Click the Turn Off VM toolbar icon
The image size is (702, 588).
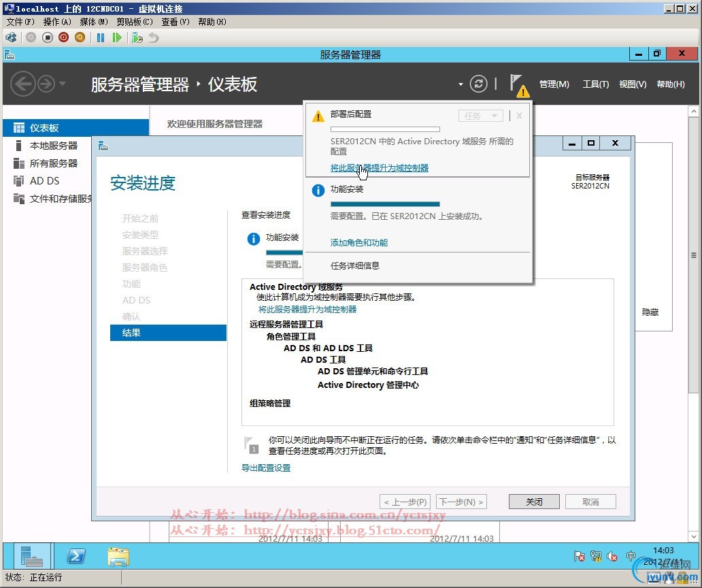[48, 37]
